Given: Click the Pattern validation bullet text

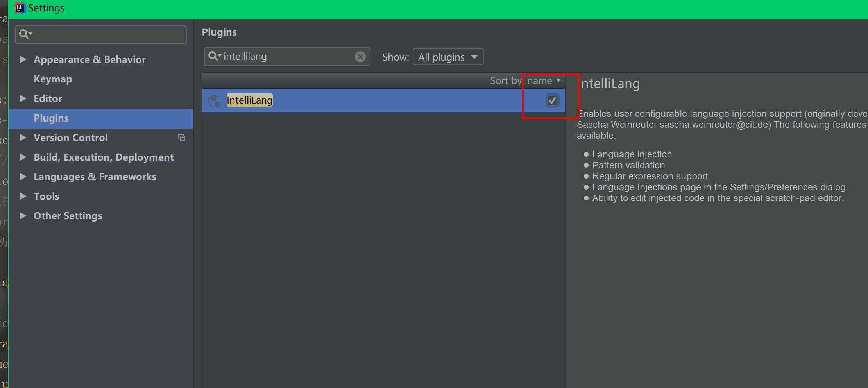Looking at the screenshot, I should 628,165.
